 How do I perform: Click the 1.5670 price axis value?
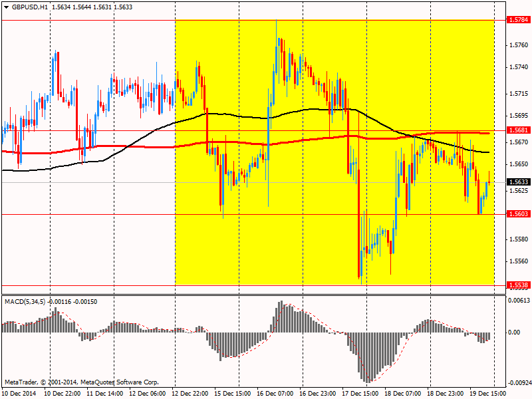click(x=519, y=142)
